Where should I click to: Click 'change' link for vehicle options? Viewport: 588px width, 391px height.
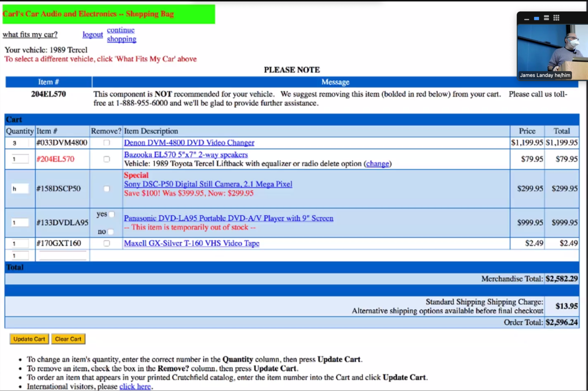(x=377, y=164)
